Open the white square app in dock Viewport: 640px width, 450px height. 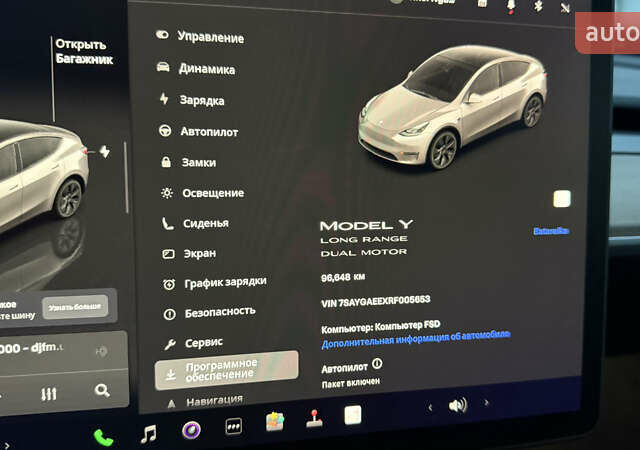pyautogui.click(x=353, y=415)
